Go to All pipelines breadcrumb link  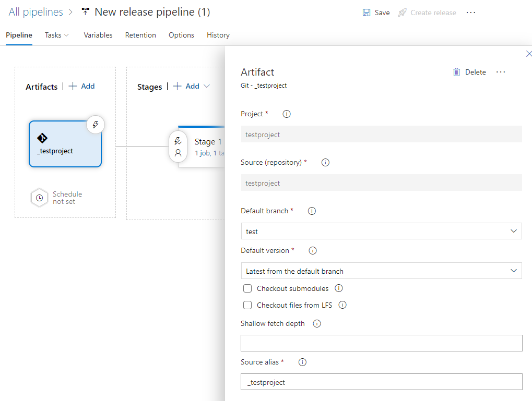(36, 12)
